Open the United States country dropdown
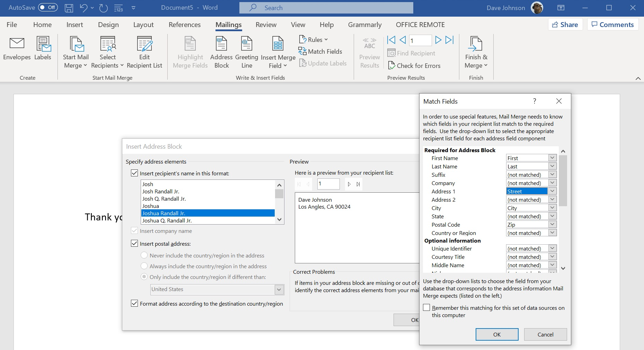 click(x=279, y=289)
